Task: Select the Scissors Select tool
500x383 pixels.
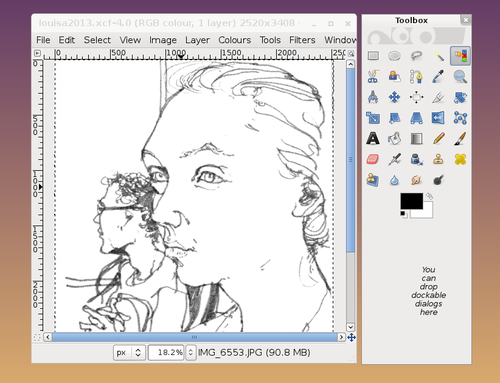Action: tap(373, 76)
